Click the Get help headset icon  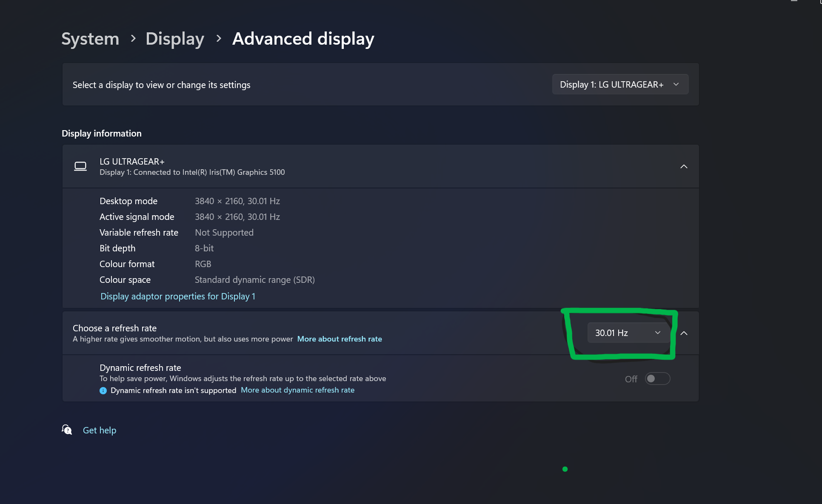(x=67, y=430)
